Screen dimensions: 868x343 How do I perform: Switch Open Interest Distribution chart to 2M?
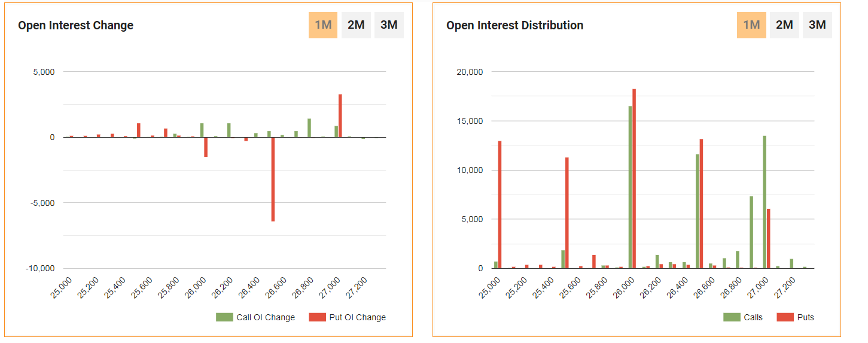(x=784, y=25)
